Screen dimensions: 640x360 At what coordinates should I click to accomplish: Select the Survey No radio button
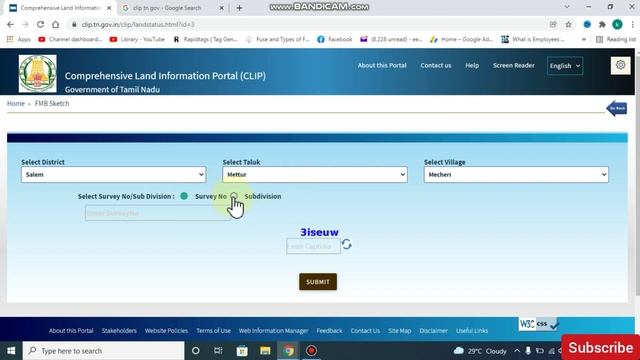coord(184,196)
